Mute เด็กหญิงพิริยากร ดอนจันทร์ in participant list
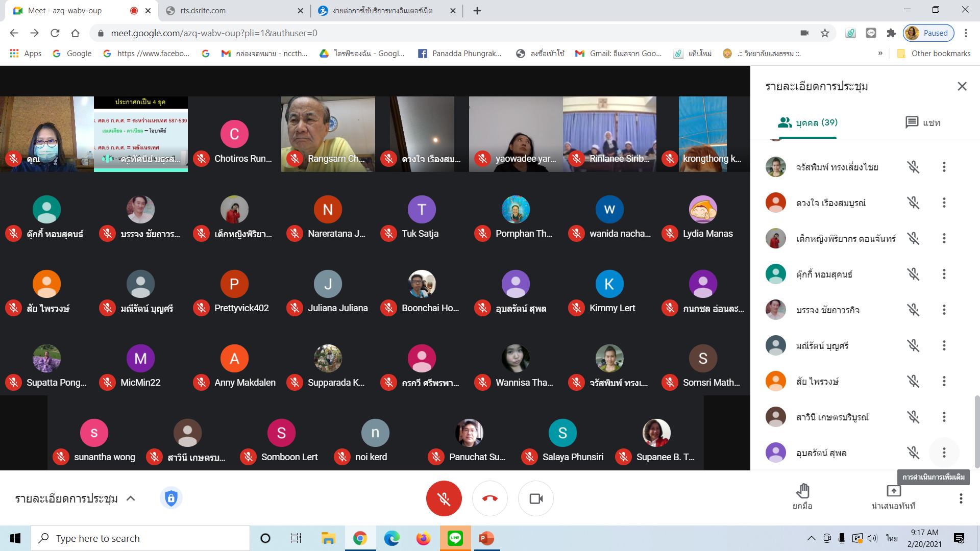This screenshot has height=551, width=980. click(913, 238)
